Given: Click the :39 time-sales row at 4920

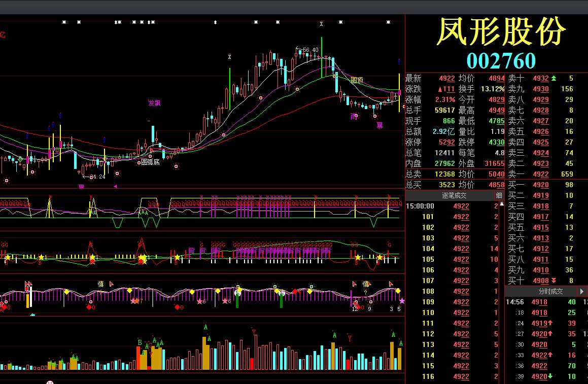Looking at the screenshot, I should (546, 376).
